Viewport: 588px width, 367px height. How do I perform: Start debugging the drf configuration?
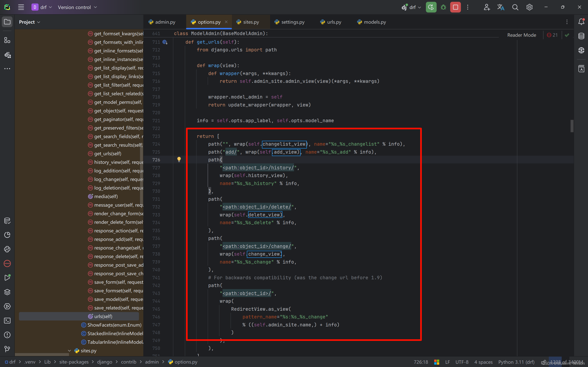[443, 7]
